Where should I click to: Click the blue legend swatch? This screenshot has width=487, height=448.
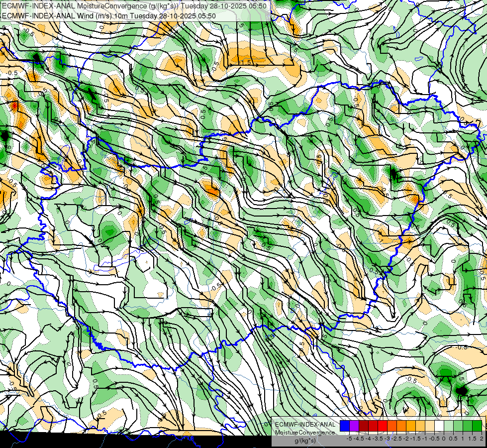tap(345, 426)
